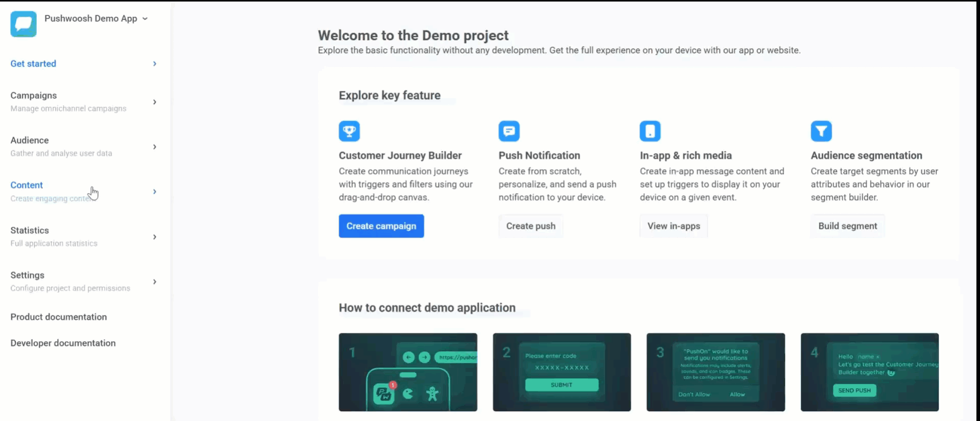
Task: Click the Explore key feature heading
Action: (x=389, y=96)
